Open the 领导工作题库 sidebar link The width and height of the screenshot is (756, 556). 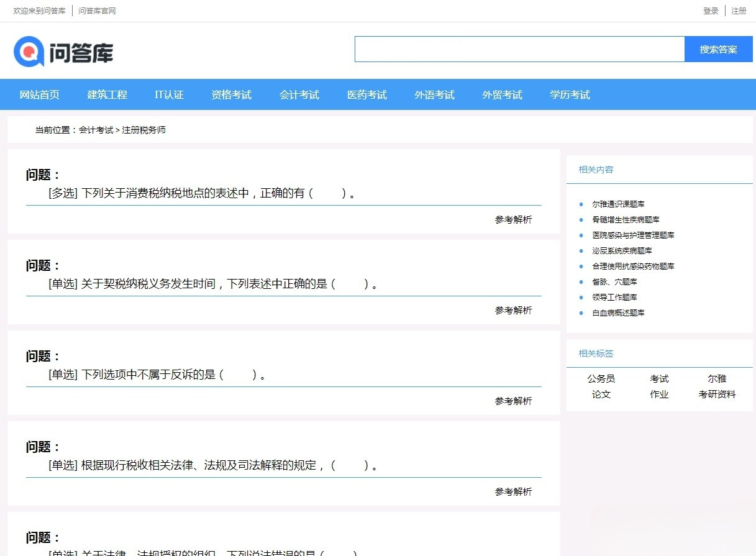[614, 297]
